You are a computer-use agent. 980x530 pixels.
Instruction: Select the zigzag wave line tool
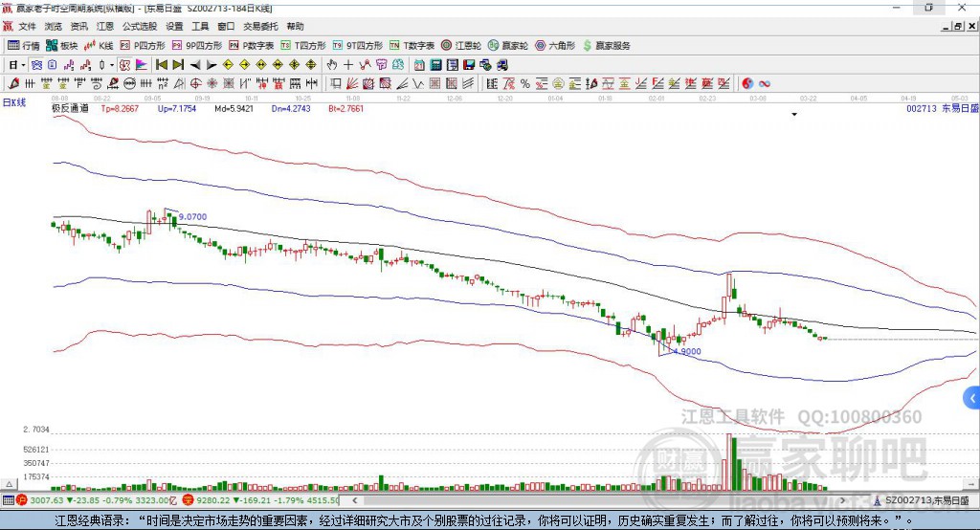coord(418,84)
